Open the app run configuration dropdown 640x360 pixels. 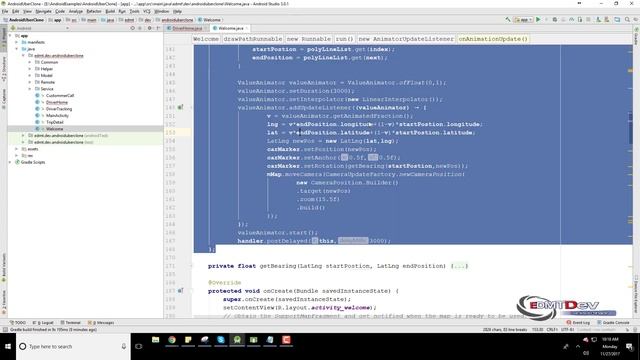coord(524,20)
